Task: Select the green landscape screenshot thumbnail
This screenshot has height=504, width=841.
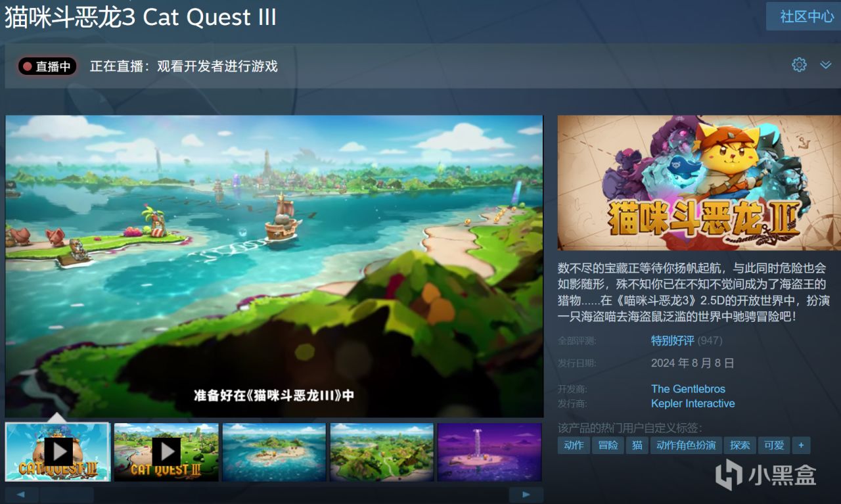Action: (x=382, y=452)
